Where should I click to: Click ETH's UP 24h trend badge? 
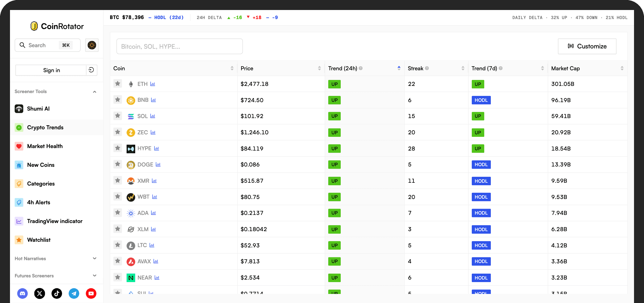point(334,84)
